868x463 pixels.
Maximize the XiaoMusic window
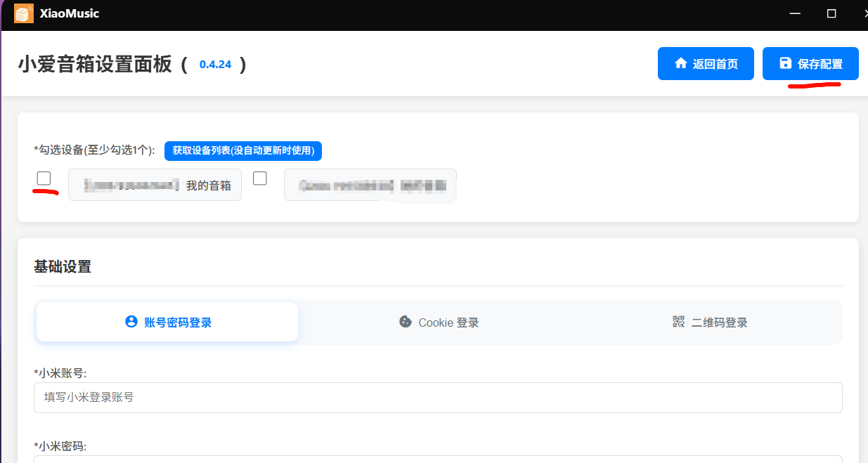[831, 14]
